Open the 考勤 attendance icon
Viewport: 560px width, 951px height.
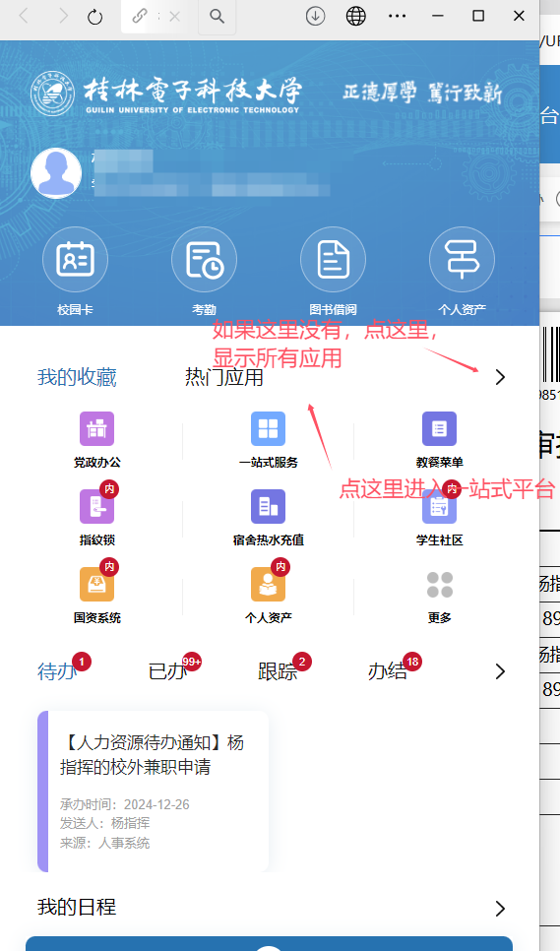coord(205,260)
